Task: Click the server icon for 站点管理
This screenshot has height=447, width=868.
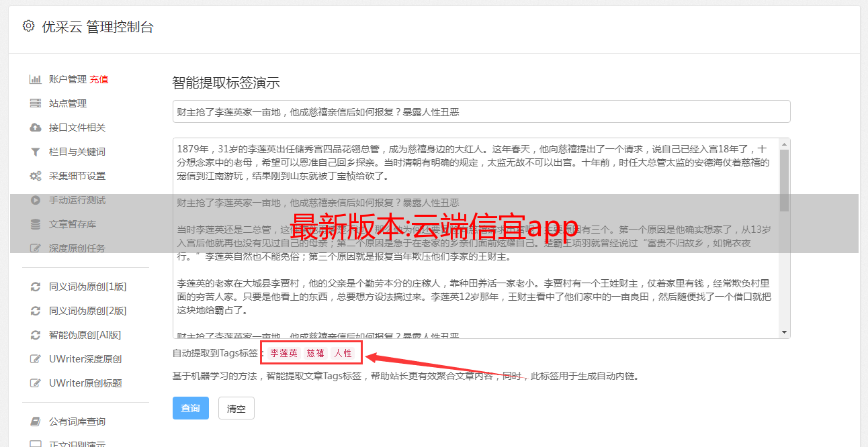Action: click(x=36, y=103)
